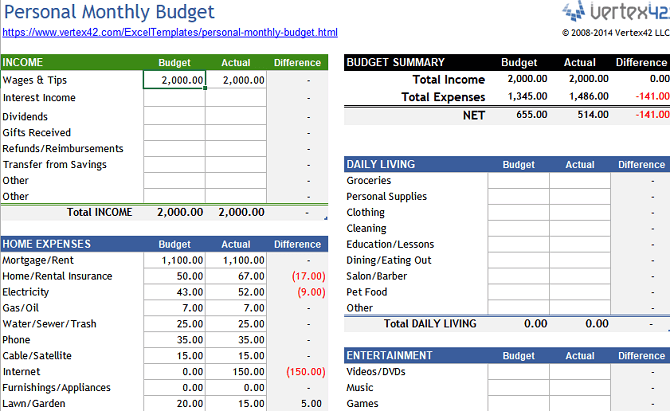This screenshot has width=670, height=411.
Task: Click the green INCOME section header
Action: [x=70, y=62]
